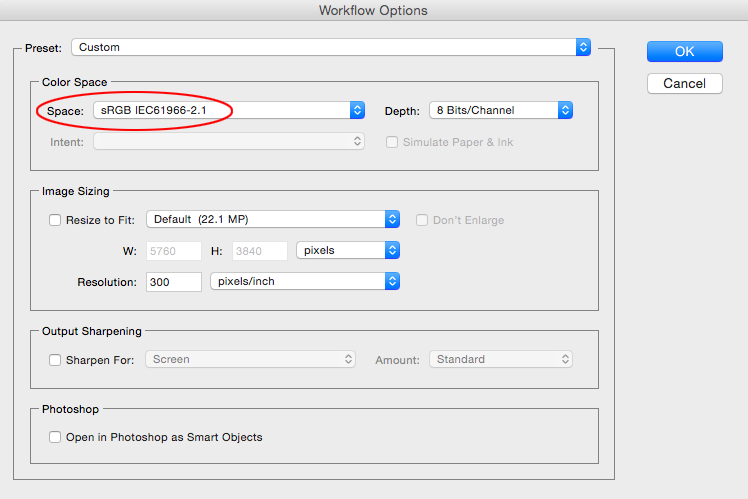This screenshot has width=748, height=499.
Task: Open the Space dropdown showing sRGB IEC61966-2.1
Action: (x=228, y=110)
